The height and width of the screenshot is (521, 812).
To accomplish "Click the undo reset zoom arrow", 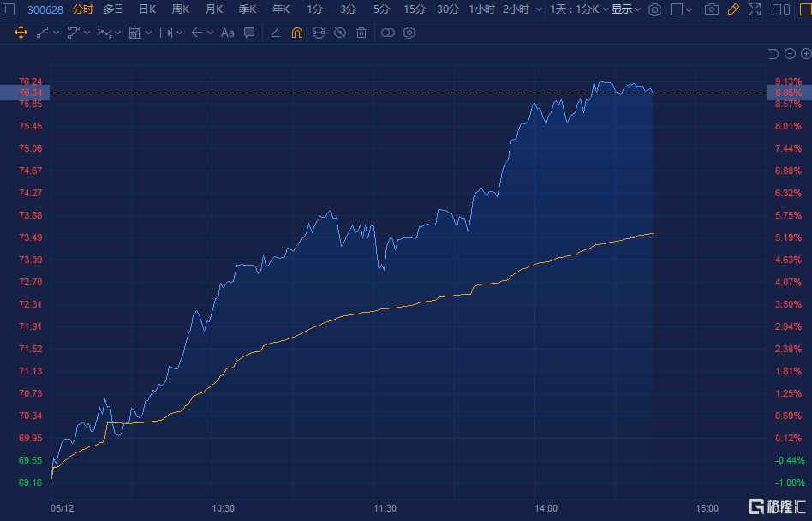I will 773,53.
